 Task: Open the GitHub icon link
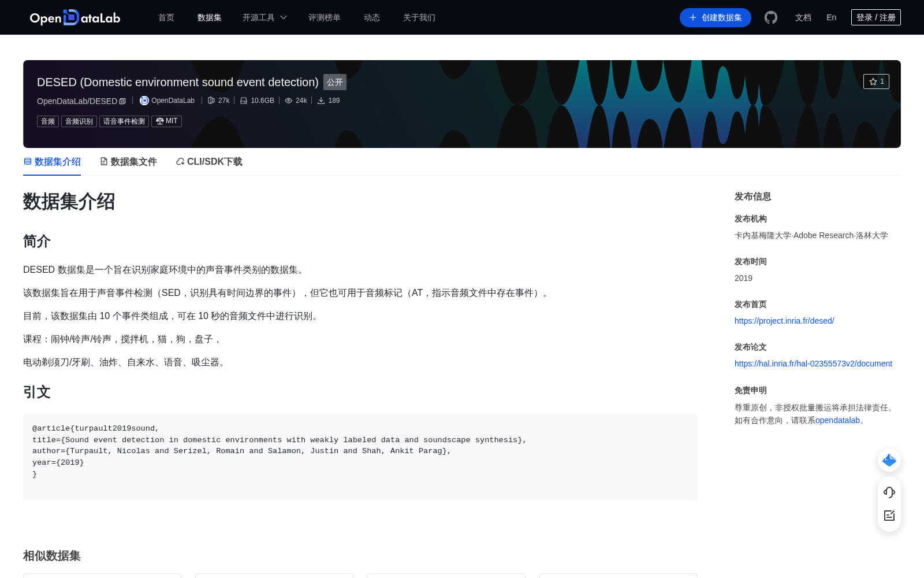point(771,17)
